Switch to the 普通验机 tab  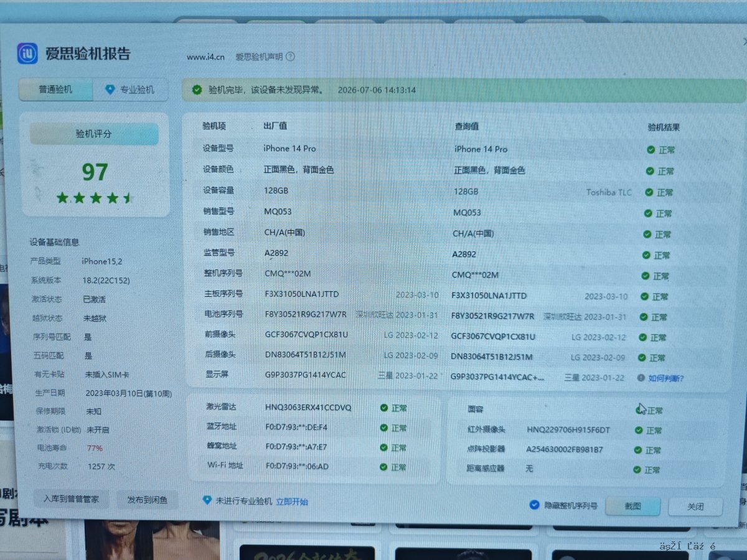click(x=56, y=90)
